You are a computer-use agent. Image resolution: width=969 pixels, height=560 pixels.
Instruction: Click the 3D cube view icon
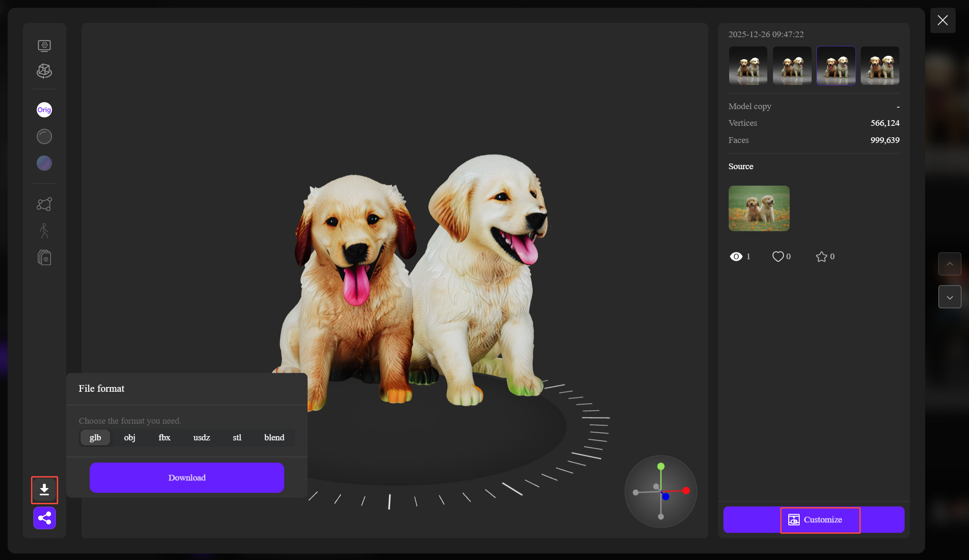point(44,71)
